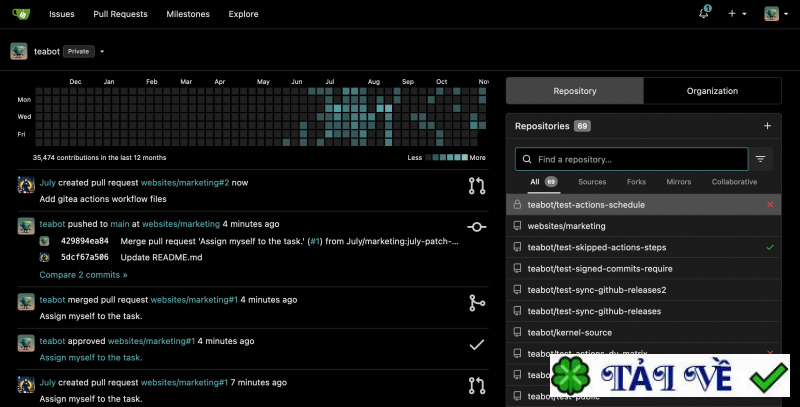Viewport: 800px width, 407px height.
Task: Open the create new plus dropdown menu
Action: tap(738, 14)
